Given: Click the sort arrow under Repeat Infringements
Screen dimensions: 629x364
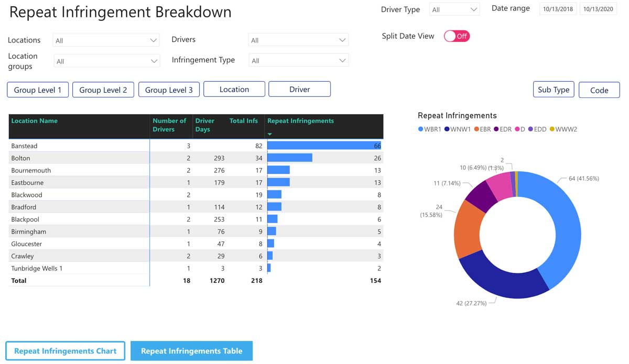Looking at the screenshot, I should click(270, 134).
